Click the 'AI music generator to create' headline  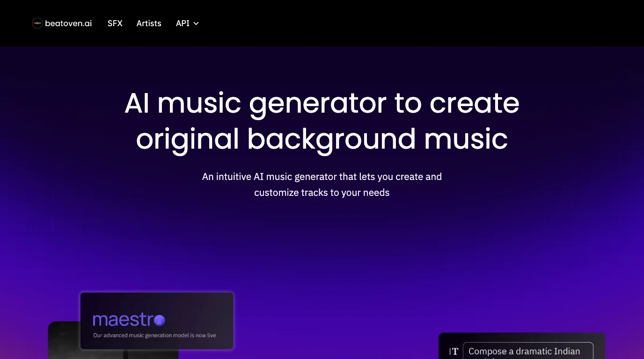coord(322,103)
